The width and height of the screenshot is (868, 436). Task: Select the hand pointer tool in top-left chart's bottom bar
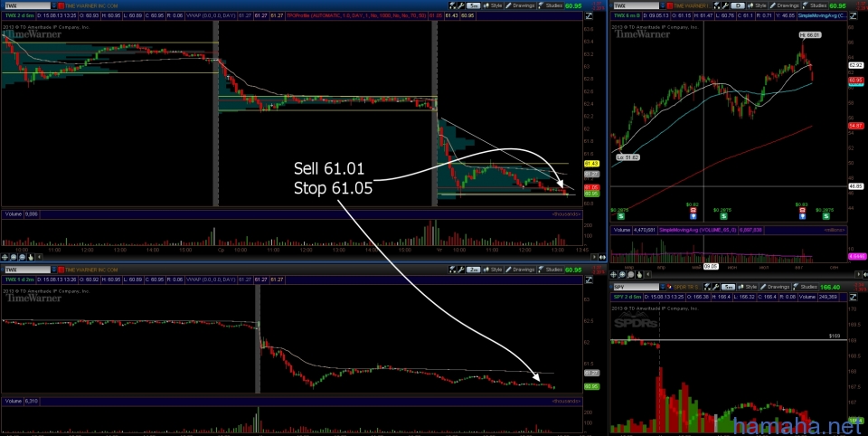[x=31, y=257]
